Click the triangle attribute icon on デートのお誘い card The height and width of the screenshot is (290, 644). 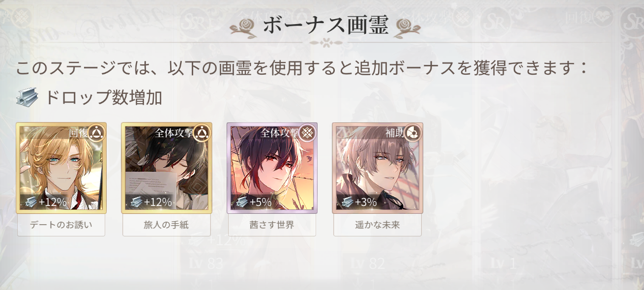96,133
